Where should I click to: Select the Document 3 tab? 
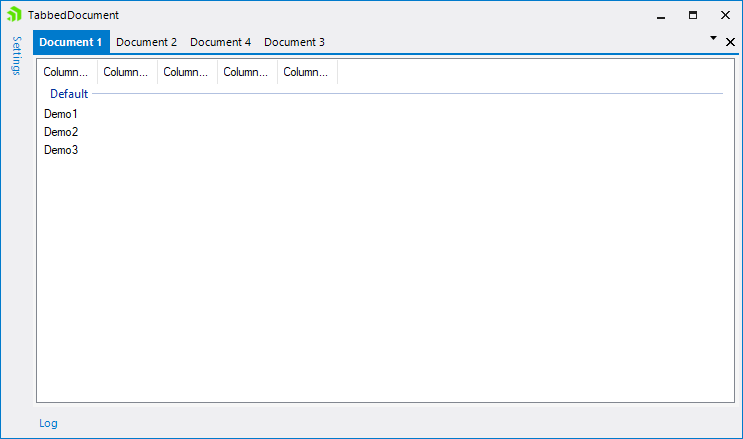(294, 42)
